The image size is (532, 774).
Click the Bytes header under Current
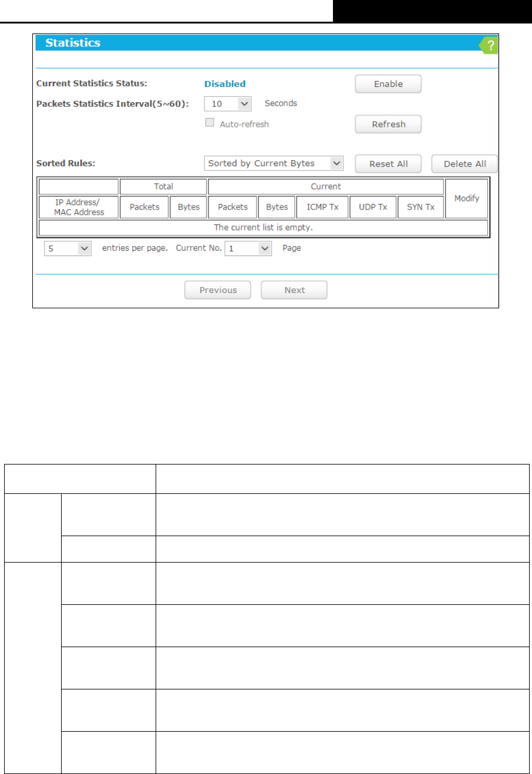pos(277,207)
